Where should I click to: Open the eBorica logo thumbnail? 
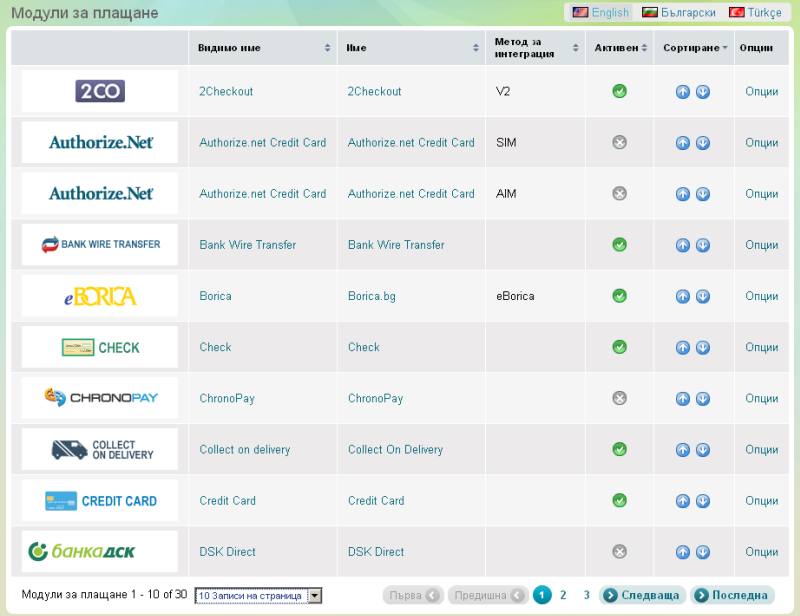[99, 296]
